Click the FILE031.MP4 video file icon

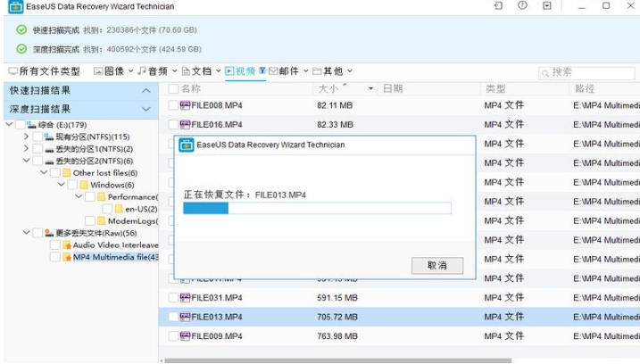pos(186,297)
